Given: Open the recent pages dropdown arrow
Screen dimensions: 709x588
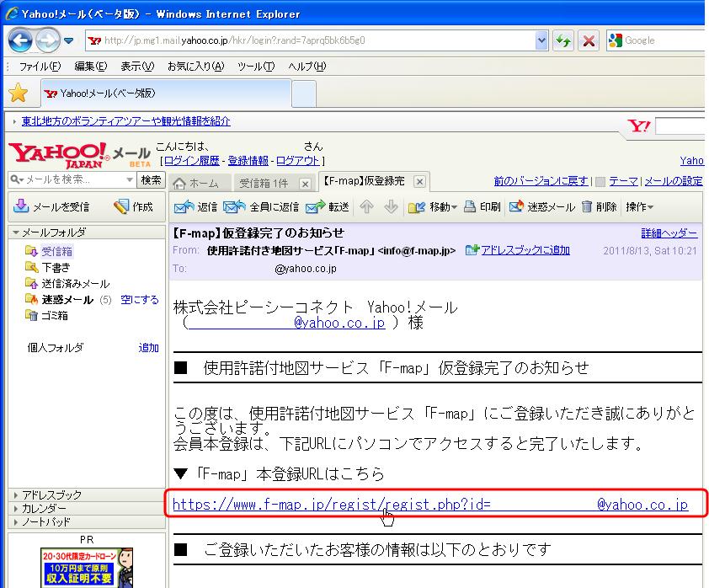Looking at the screenshot, I should [x=69, y=40].
